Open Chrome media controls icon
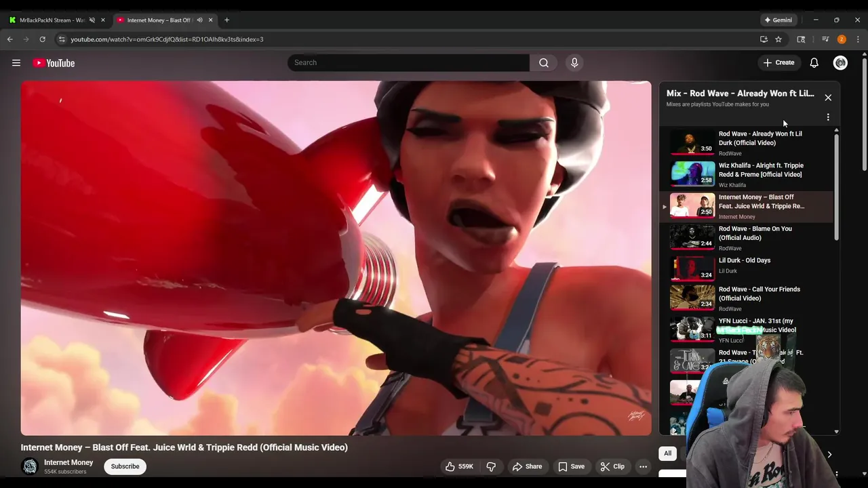The image size is (868, 488). (825, 39)
